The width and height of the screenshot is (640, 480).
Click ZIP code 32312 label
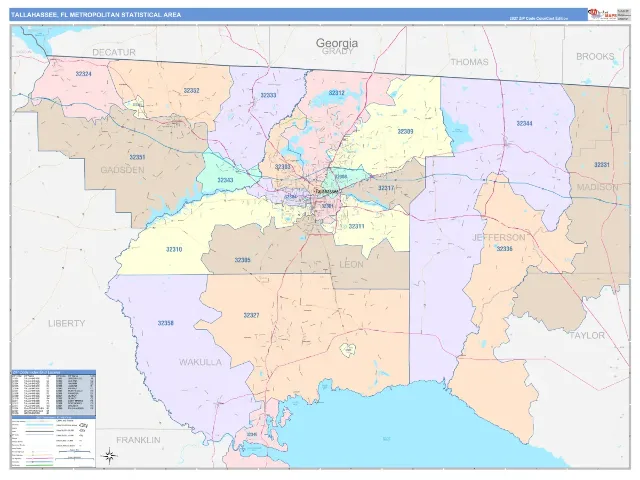click(x=337, y=93)
